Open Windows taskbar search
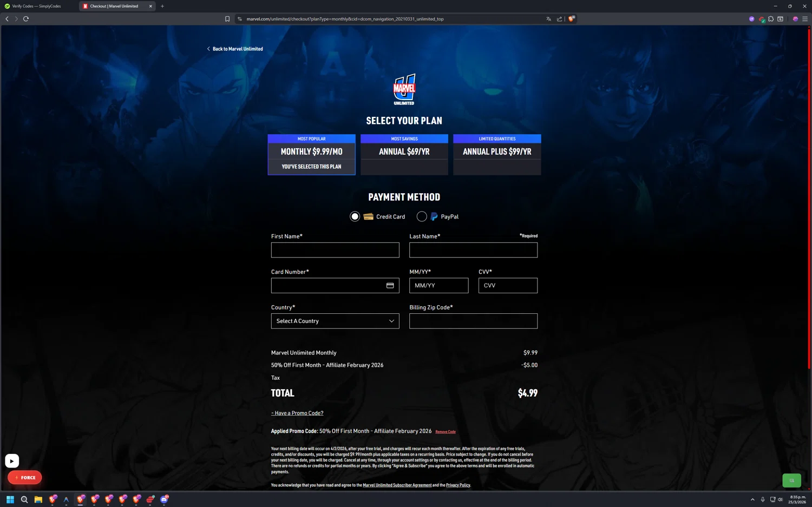812x507 pixels. 24,499
